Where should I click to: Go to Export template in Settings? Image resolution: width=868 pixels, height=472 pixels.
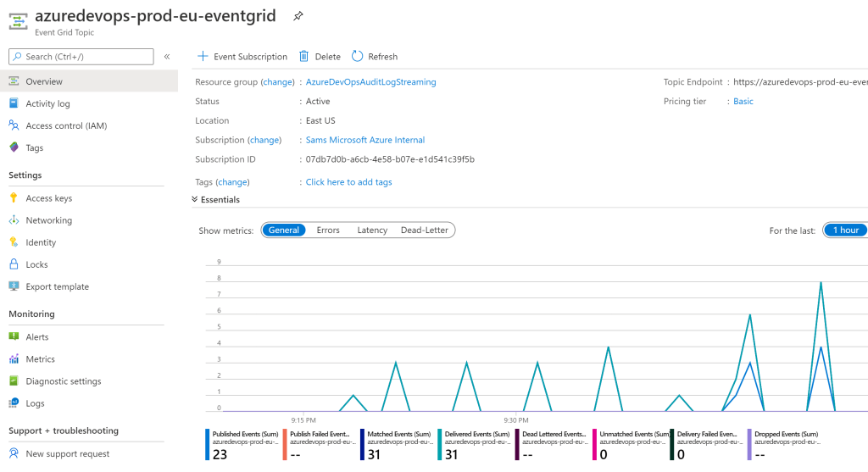(57, 286)
